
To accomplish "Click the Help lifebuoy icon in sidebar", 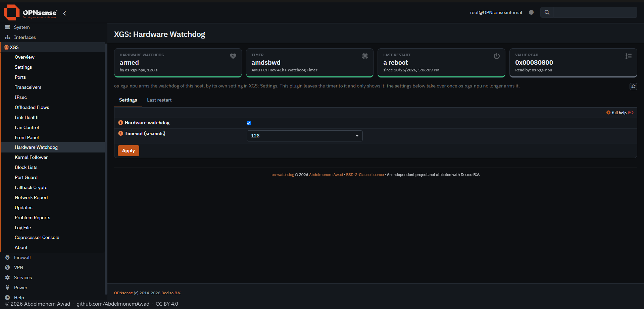I will coord(7,298).
